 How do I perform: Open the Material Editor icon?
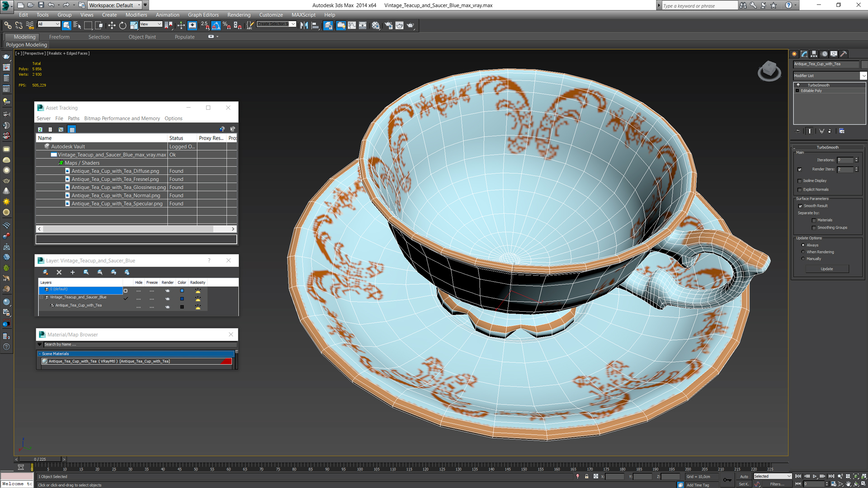pos(376,25)
